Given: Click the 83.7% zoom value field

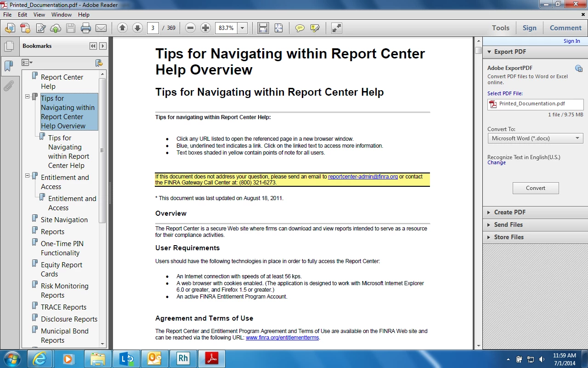Looking at the screenshot, I should pyautogui.click(x=226, y=28).
